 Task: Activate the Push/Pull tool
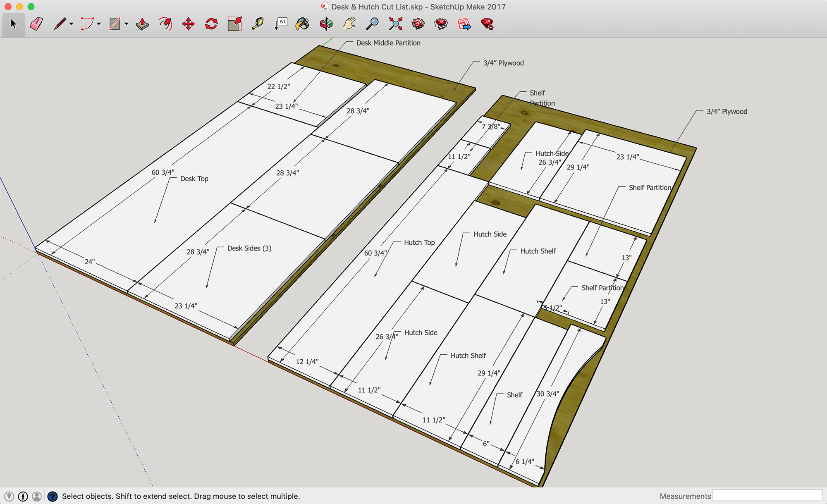pyautogui.click(x=142, y=24)
